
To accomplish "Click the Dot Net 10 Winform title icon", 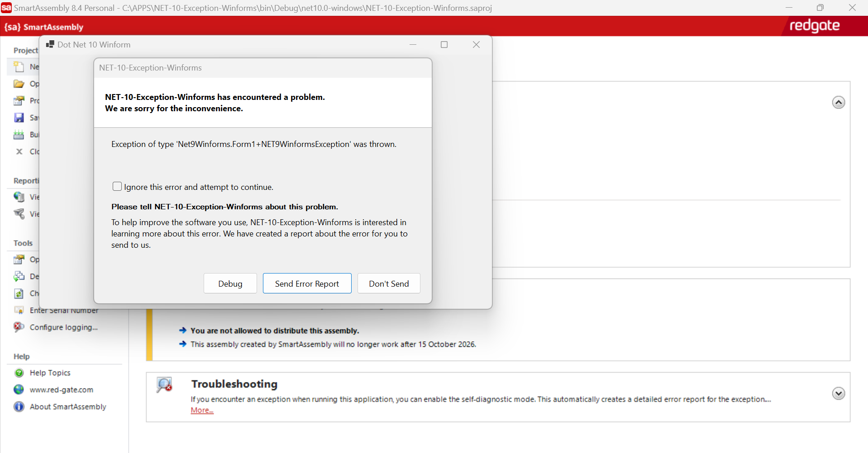I will 50,44.
